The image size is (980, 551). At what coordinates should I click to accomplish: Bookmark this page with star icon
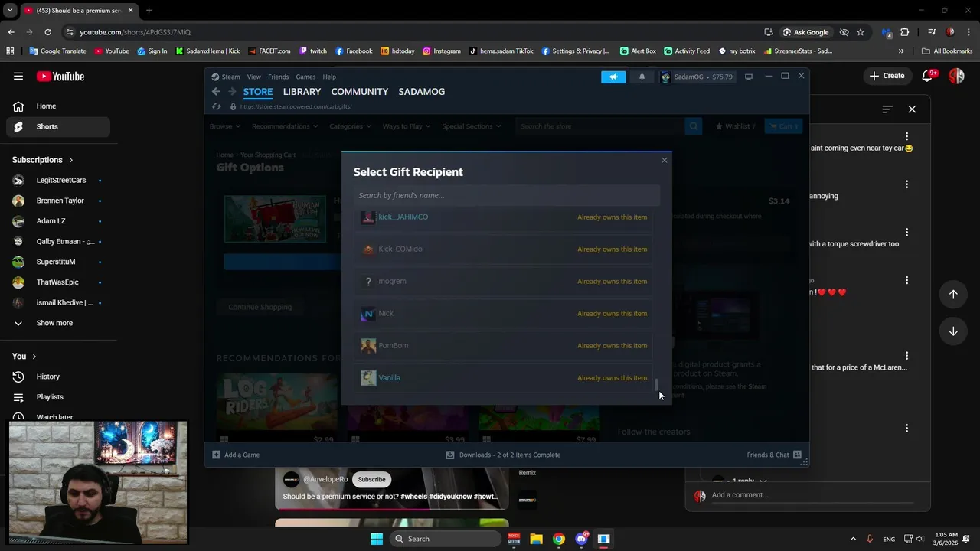(861, 32)
